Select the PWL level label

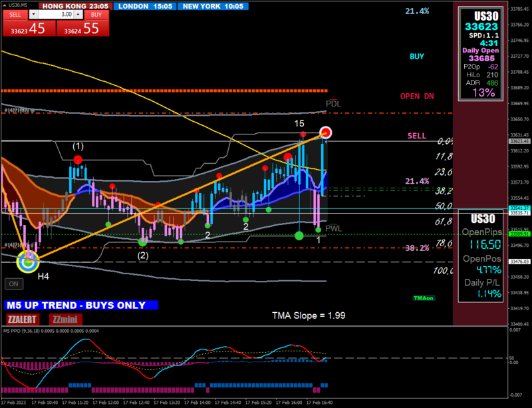click(x=334, y=228)
